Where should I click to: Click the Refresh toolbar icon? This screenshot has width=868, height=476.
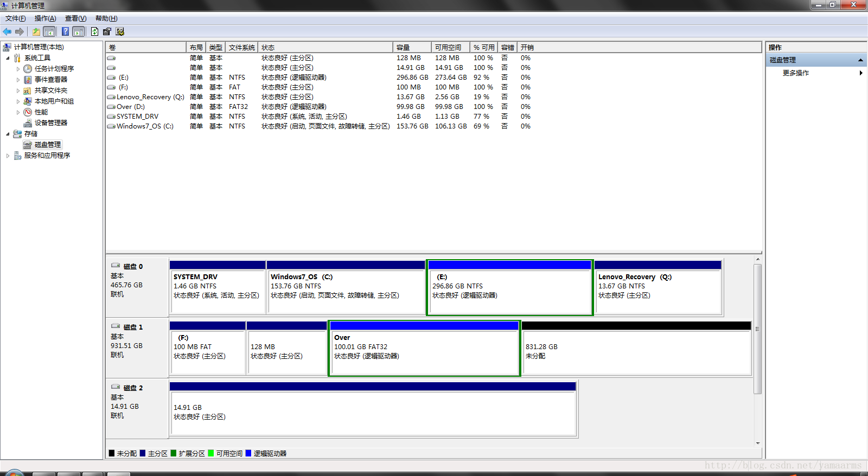pos(95,31)
